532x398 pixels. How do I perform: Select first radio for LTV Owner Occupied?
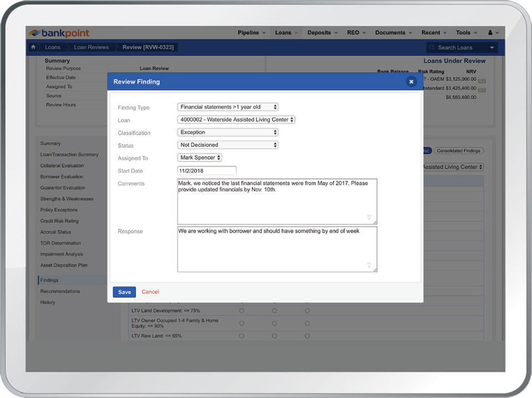242,323
